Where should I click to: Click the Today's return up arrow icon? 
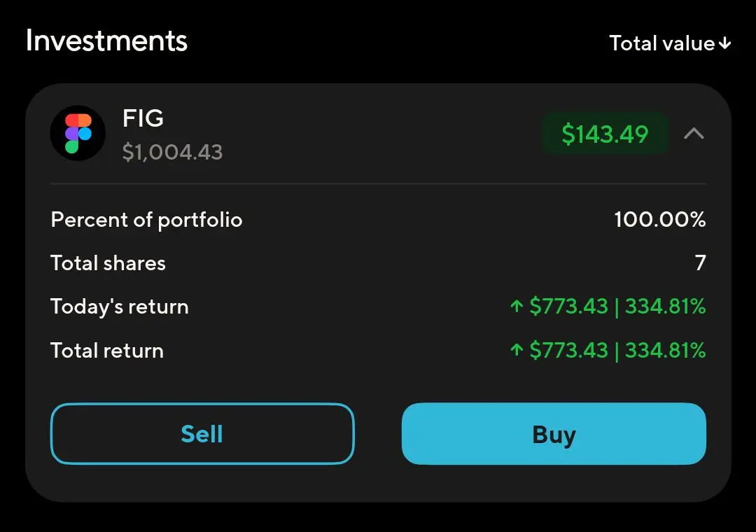point(517,306)
